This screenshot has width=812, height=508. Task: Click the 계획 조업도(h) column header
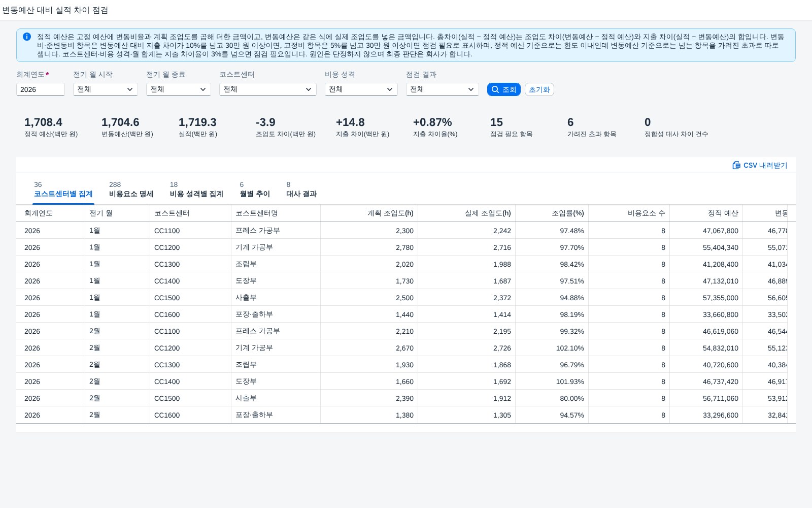[x=369, y=213]
